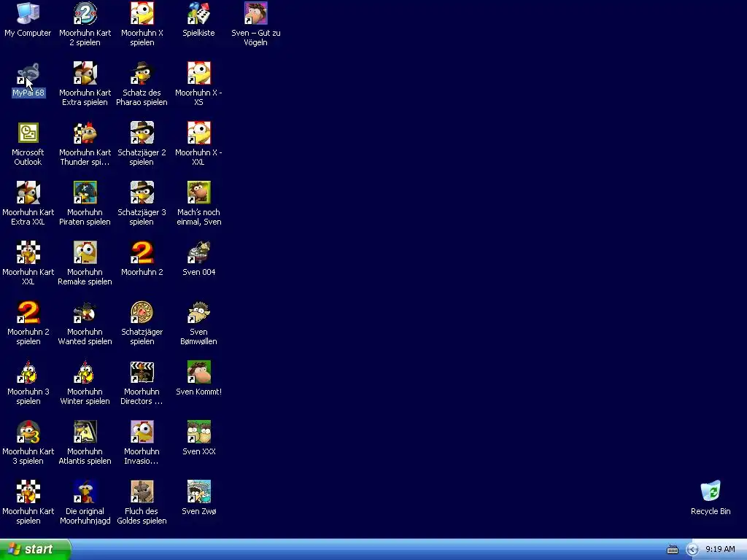Select the Moorhuhn 2 shortcut icon
Viewport: 747px width, 560px height.
coord(142,252)
